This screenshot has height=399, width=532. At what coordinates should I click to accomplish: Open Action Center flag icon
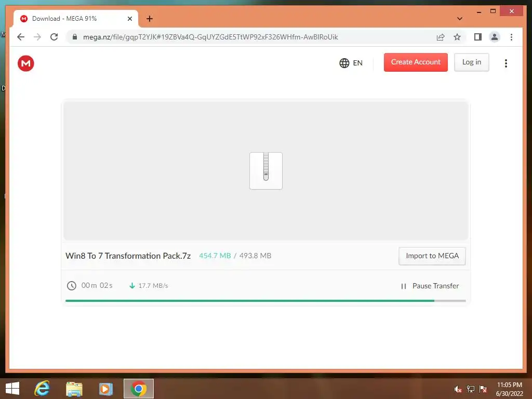(x=483, y=389)
